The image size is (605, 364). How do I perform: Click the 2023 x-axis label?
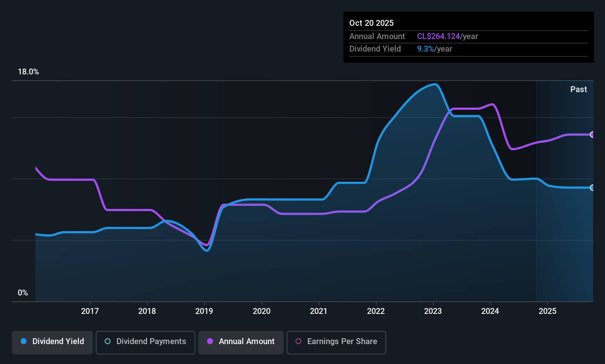tap(433, 311)
